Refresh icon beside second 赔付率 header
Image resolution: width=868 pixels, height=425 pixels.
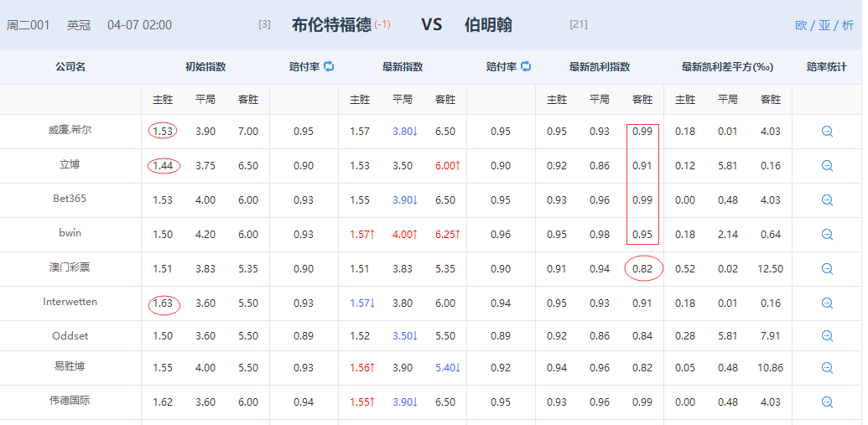526,66
